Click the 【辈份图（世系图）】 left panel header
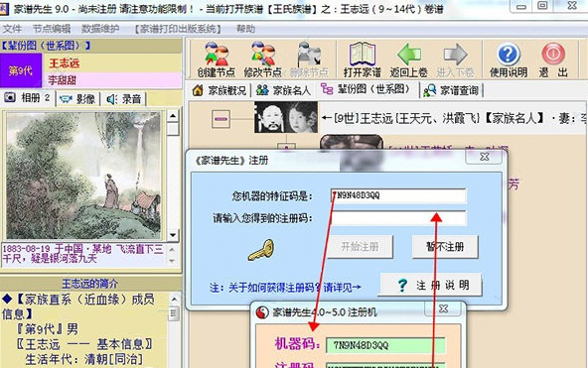The width and height of the screenshot is (588, 368). [x=46, y=46]
